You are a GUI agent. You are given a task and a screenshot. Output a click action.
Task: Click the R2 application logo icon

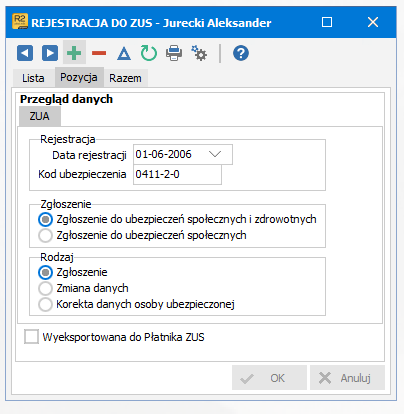pyautogui.click(x=20, y=22)
